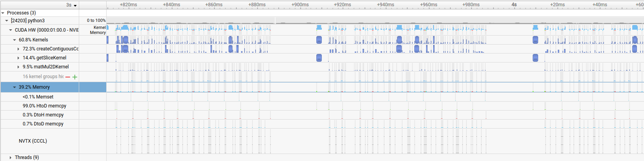Expand the 9.5% matMul2DKernel row

click(18, 67)
